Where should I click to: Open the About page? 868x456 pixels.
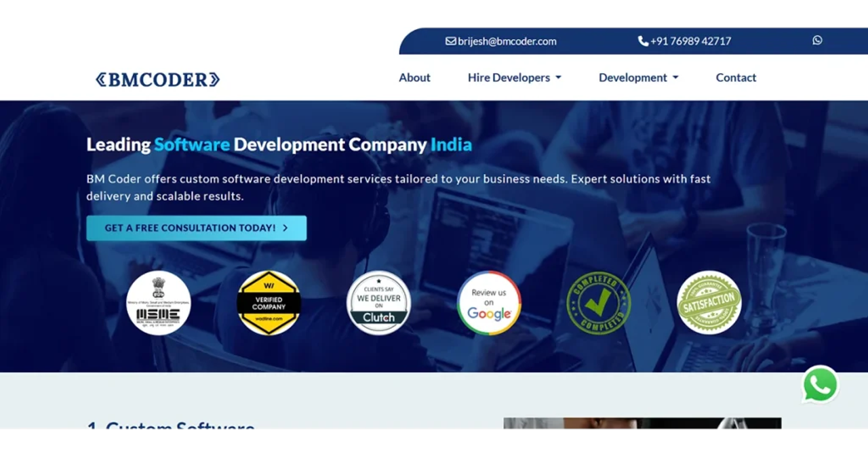[x=414, y=77]
